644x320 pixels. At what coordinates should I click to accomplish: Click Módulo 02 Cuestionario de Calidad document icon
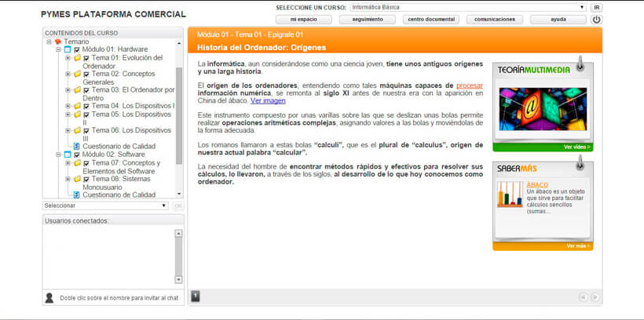tap(76, 195)
